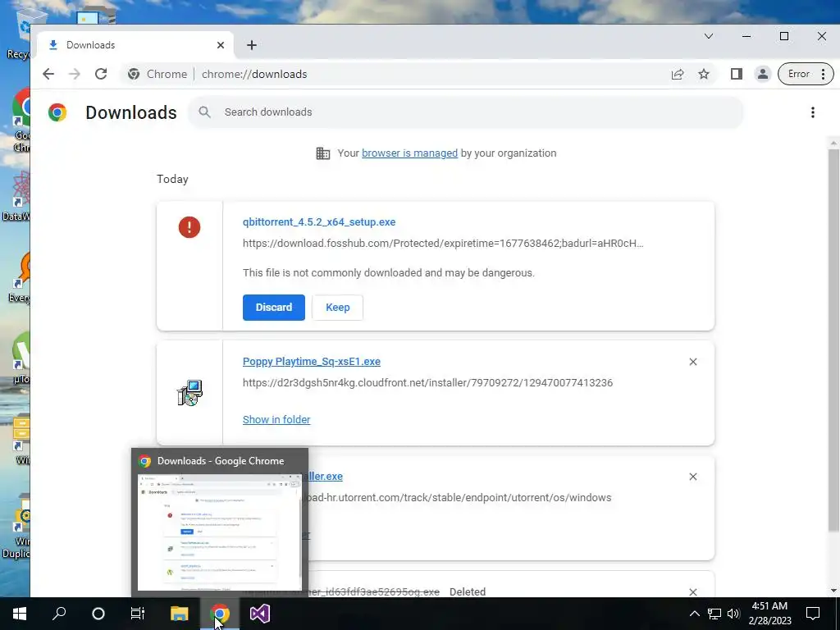
Task: Click the Chrome logo beside Downloads title
Action: (57, 112)
